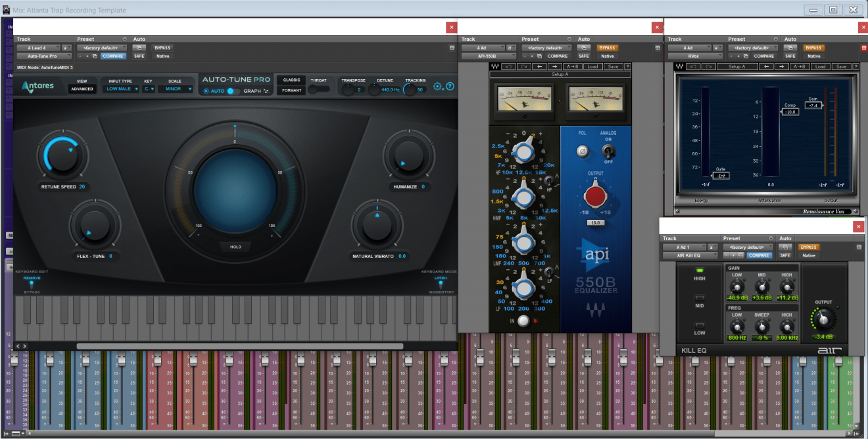The image size is (868, 439).
Task: Select the CLASSIC mode tab in Auto-Tune
Action: point(291,80)
